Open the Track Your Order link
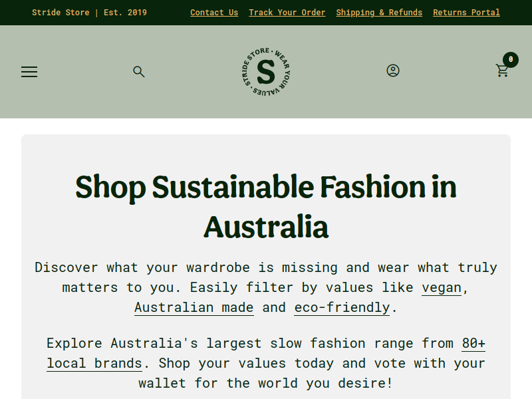The image size is (532, 399). click(287, 13)
